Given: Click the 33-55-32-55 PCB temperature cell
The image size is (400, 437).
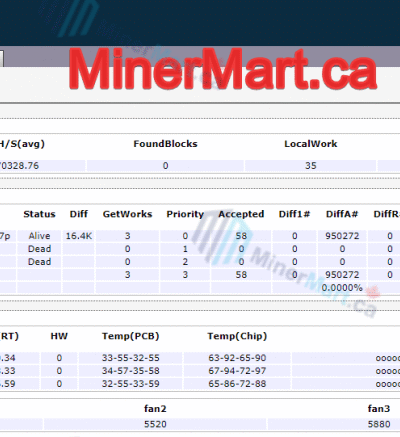Looking at the screenshot, I should pos(131,358).
